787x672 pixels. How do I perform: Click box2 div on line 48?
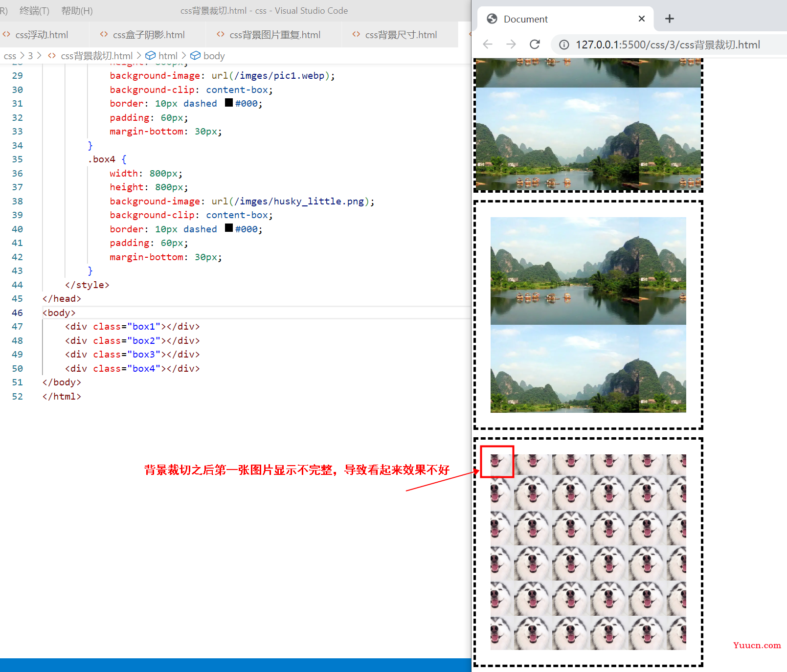tap(132, 340)
